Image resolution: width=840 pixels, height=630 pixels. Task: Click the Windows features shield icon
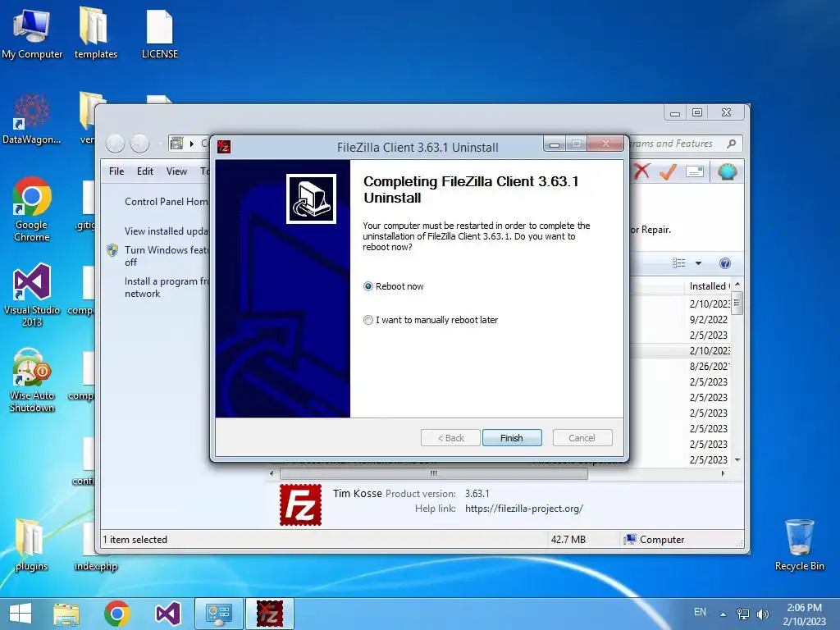click(x=112, y=250)
